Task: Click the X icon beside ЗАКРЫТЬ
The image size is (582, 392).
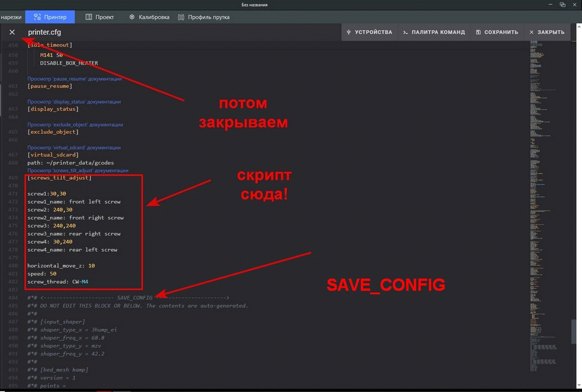Action: pos(531,32)
